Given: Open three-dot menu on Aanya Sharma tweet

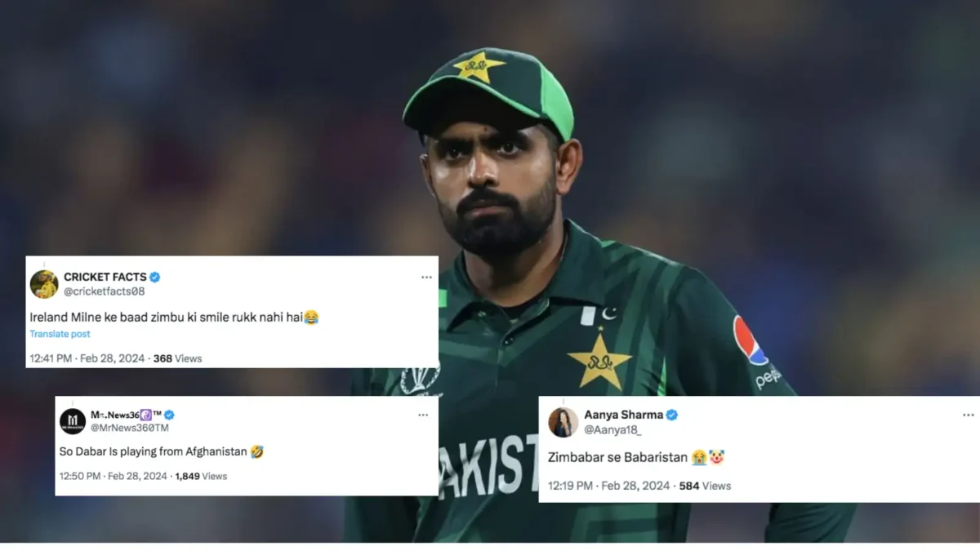Looking at the screenshot, I should point(969,415).
